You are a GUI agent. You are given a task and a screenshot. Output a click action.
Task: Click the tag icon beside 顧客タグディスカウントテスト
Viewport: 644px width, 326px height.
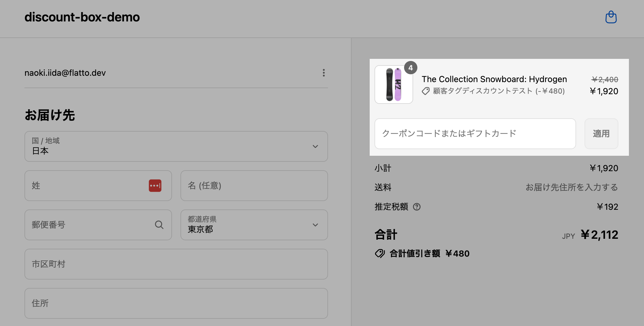(426, 91)
